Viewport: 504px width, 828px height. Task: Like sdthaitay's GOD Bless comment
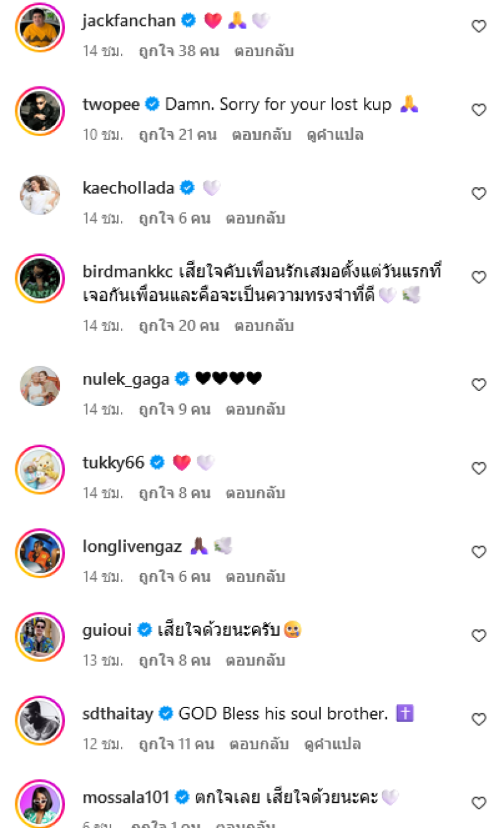[x=479, y=720]
